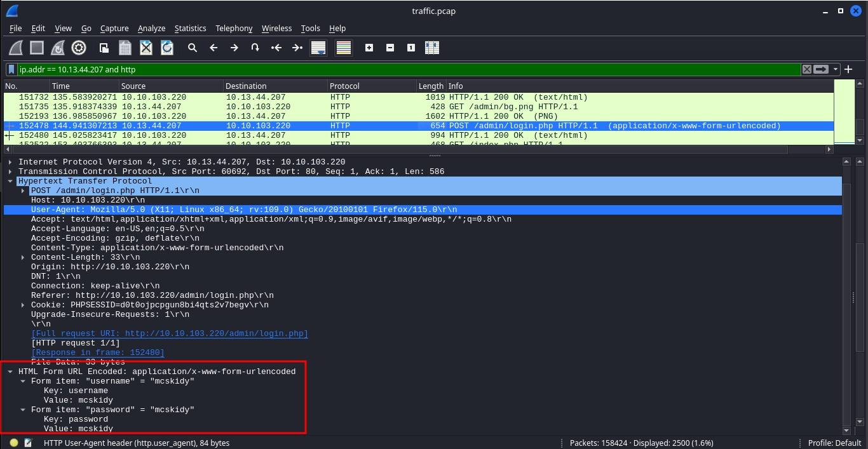This screenshot has width=868, height=449.
Task: Click the Reload capture file icon
Action: pyautogui.click(x=166, y=48)
